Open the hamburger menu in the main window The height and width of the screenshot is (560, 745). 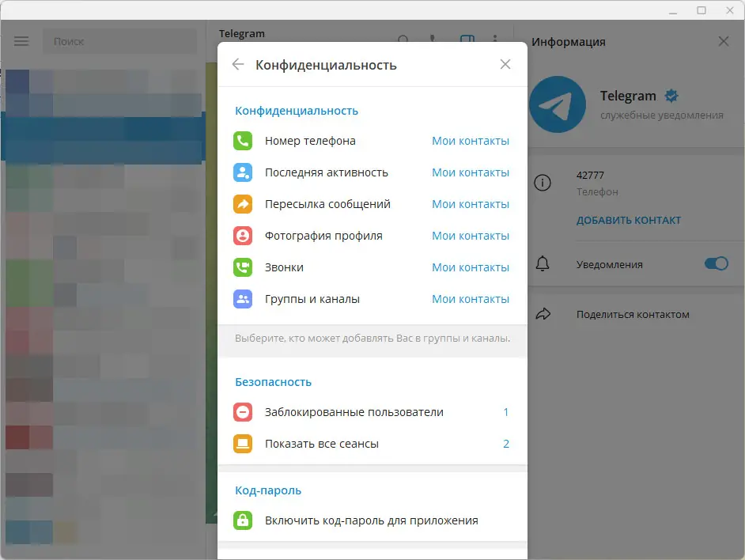pos(21,41)
